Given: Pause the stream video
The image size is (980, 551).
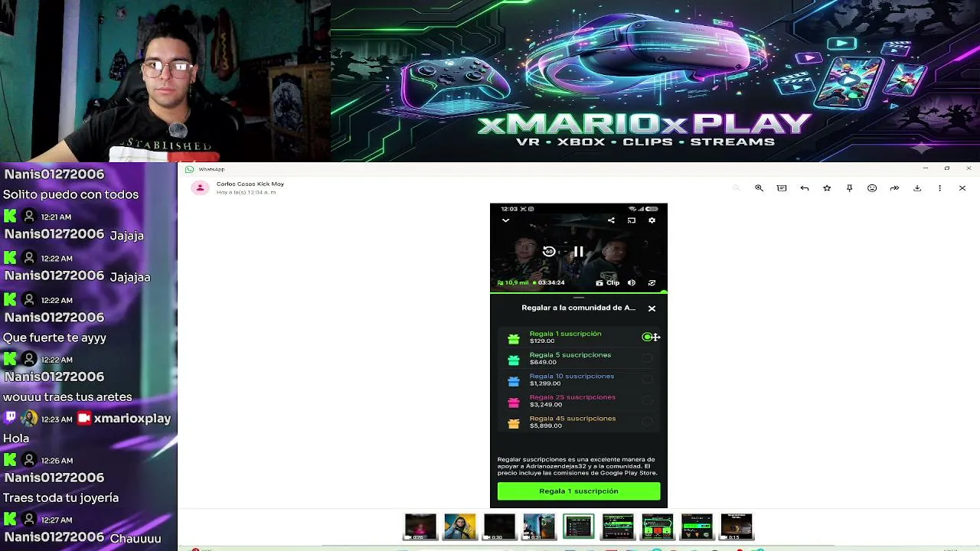Looking at the screenshot, I should [579, 251].
